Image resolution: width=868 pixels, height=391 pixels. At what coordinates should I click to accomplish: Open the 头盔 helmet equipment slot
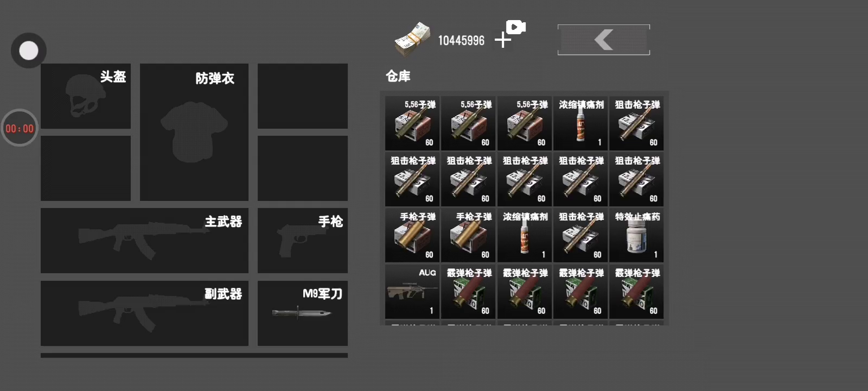(x=86, y=96)
